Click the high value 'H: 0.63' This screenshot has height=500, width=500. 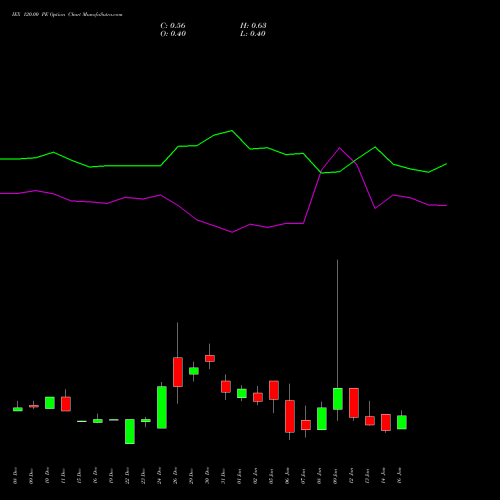(x=253, y=25)
